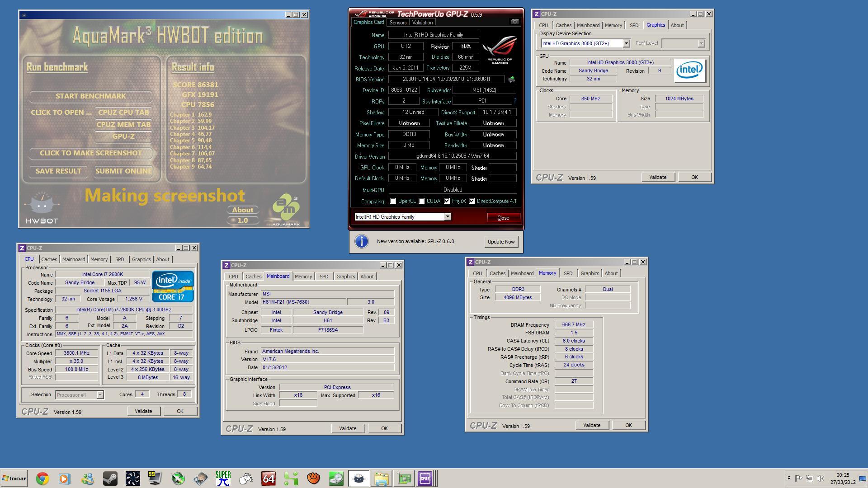This screenshot has height=488, width=868.
Task: Click the Iniciar start button
Action: pyautogui.click(x=14, y=479)
